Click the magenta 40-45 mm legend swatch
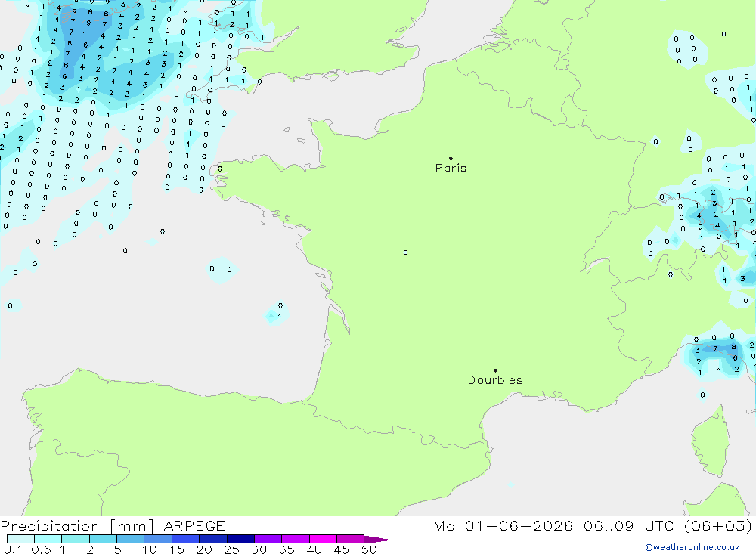756x554 pixels. (323, 539)
